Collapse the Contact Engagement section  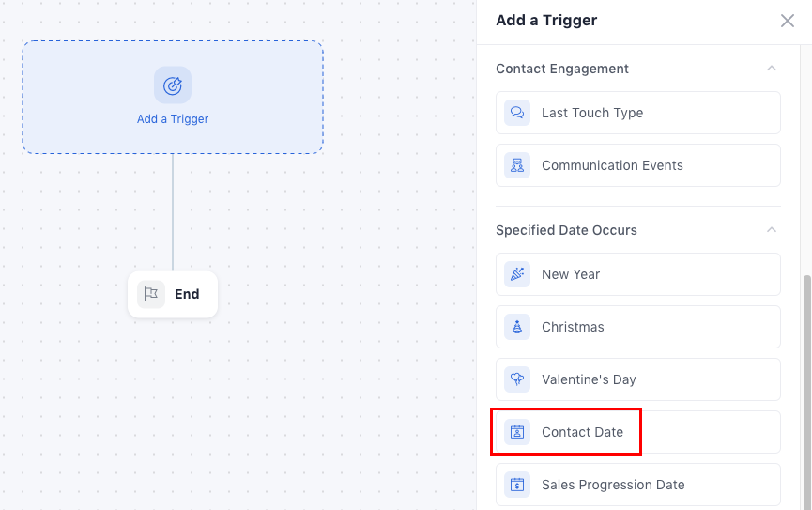pos(771,69)
